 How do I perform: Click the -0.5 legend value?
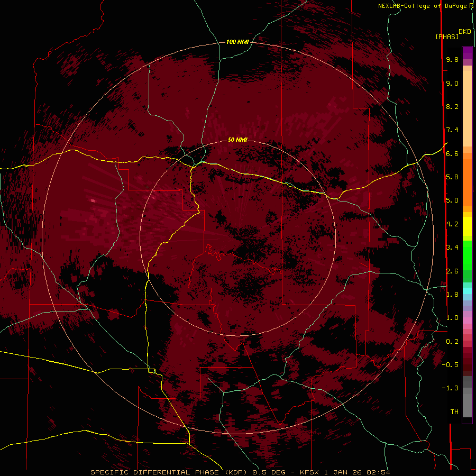(x=450, y=365)
